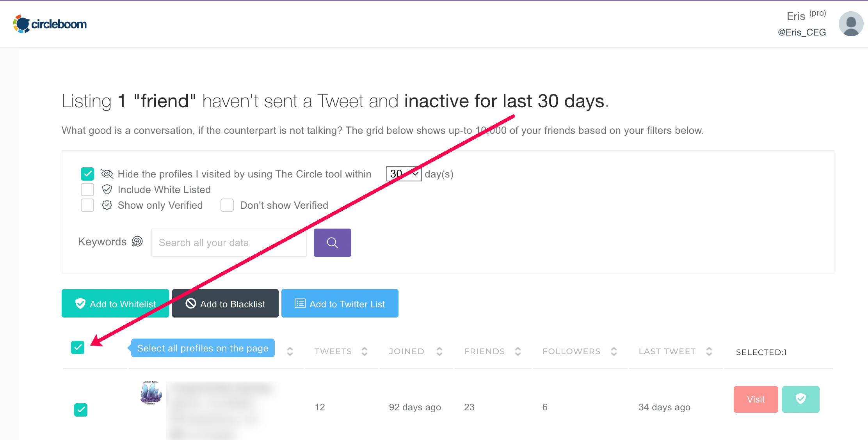Open the user profile avatar
This screenshot has width=868, height=440.
(850, 24)
